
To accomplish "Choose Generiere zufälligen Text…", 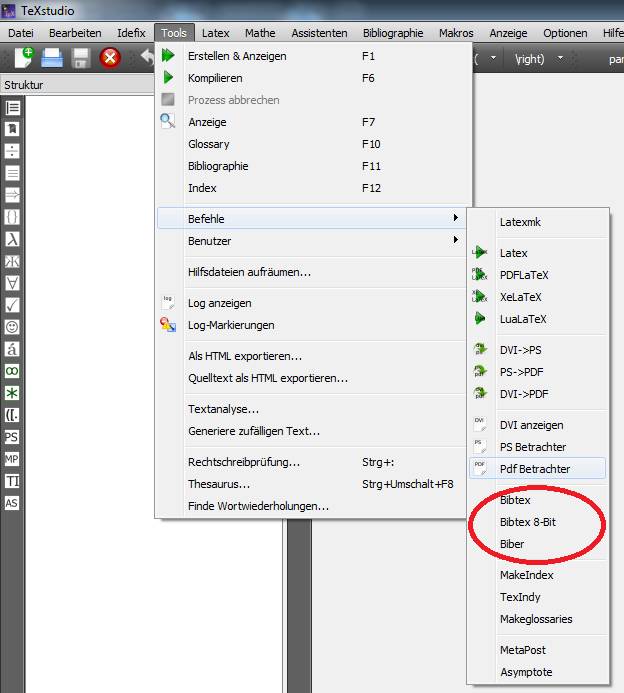I will tap(312, 431).
